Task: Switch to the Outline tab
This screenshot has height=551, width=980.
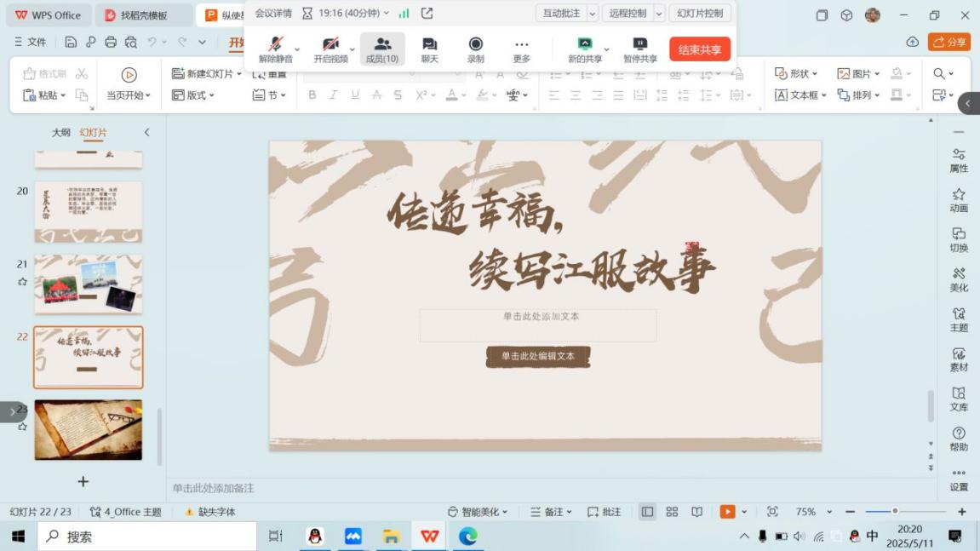Action: pyautogui.click(x=61, y=133)
